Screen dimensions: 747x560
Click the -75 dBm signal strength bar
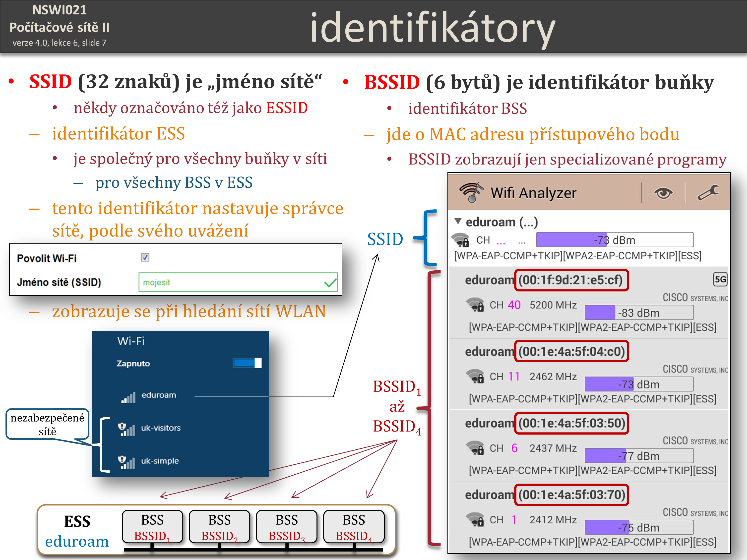coord(639,527)
